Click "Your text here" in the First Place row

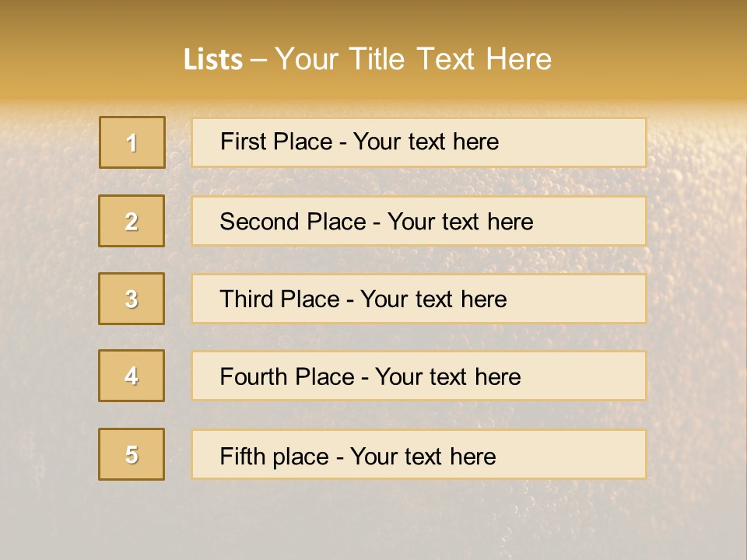pyautogui.click(x=426, y=142)
